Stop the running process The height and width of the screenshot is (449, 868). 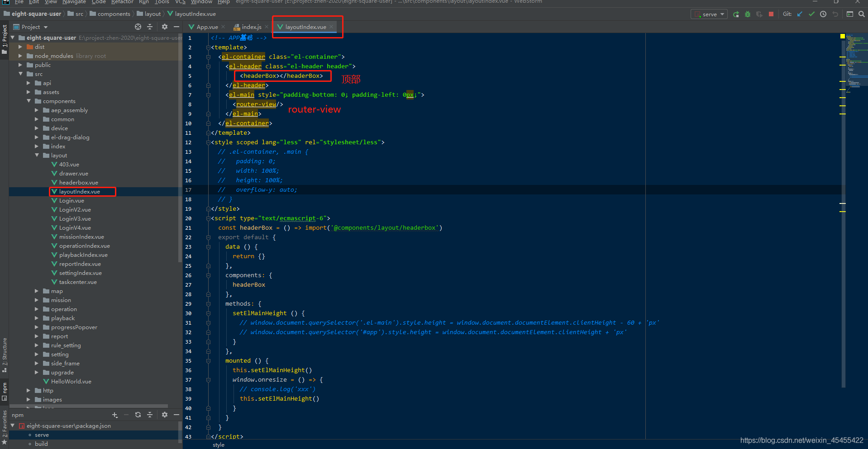click(771, 14)
